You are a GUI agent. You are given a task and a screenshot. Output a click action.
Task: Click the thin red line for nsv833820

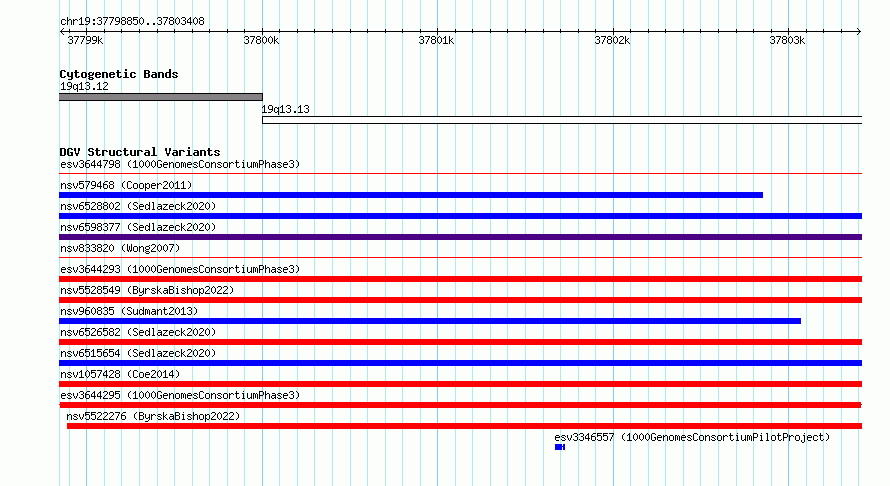[x=460, y=257]
